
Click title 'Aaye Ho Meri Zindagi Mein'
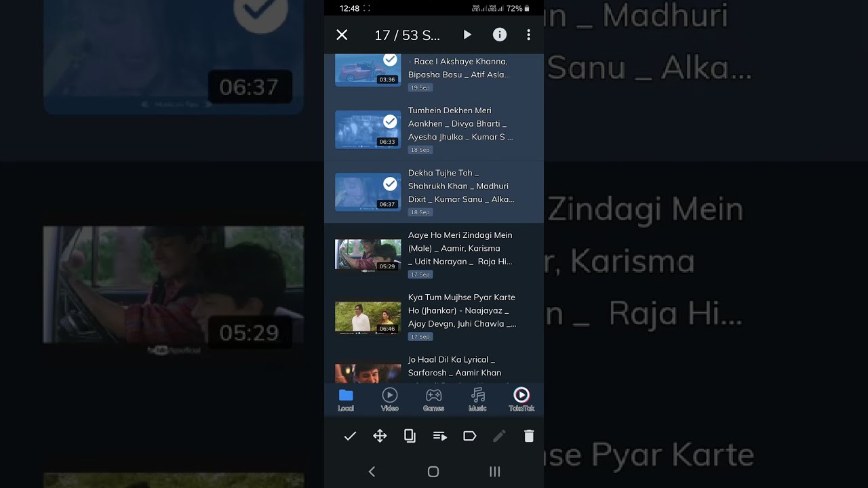click(460, 235)
